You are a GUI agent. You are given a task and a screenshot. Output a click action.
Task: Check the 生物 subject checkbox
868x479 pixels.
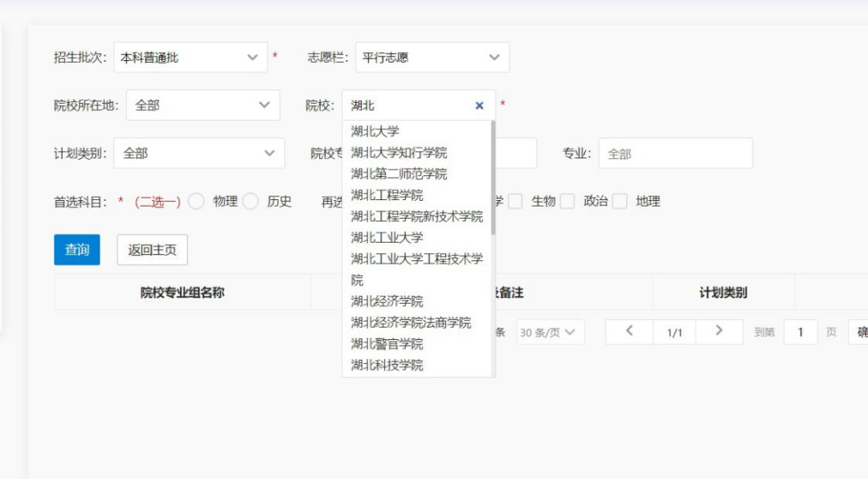click(515, 201)
